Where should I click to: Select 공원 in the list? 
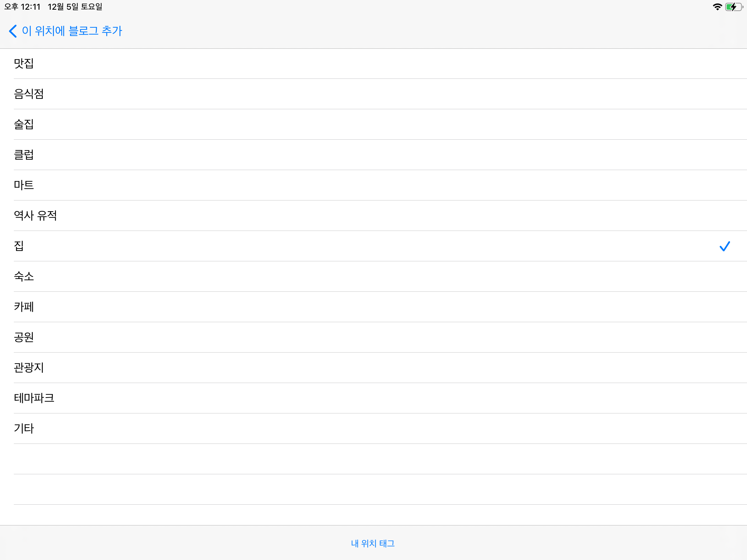24,337
